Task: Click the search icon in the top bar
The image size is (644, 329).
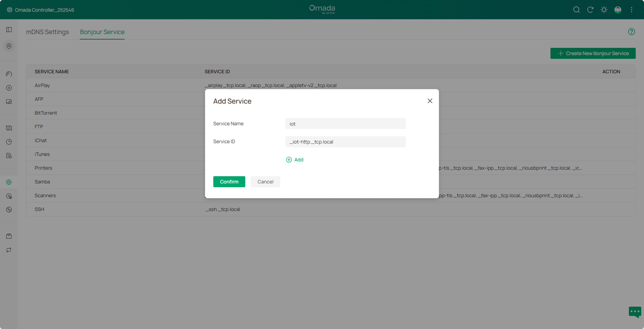Action: (x=576, y=10)
